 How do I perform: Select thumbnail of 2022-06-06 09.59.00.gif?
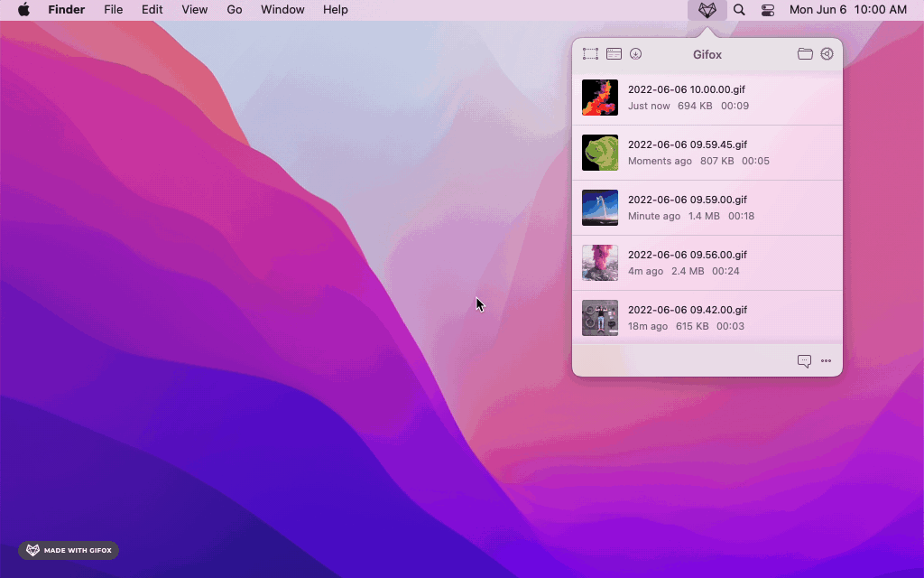[600, 208]
